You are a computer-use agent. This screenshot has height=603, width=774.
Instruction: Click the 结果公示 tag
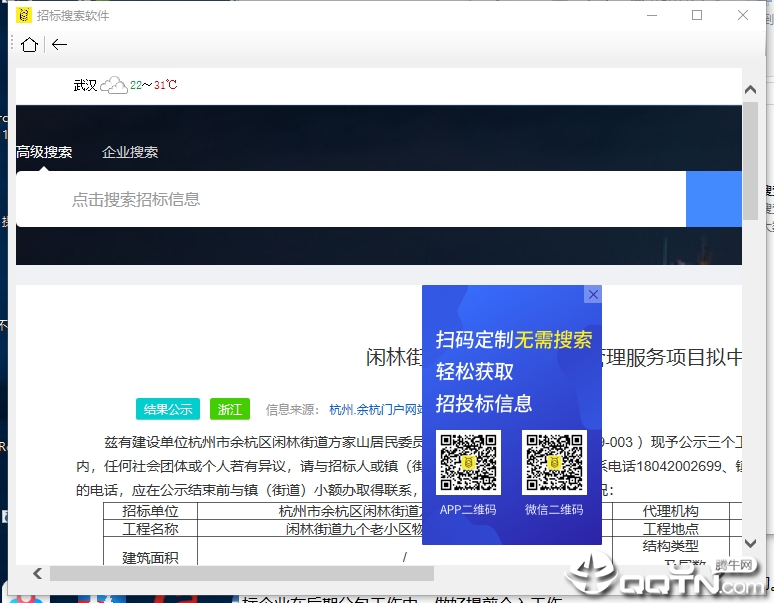point(168,409)
